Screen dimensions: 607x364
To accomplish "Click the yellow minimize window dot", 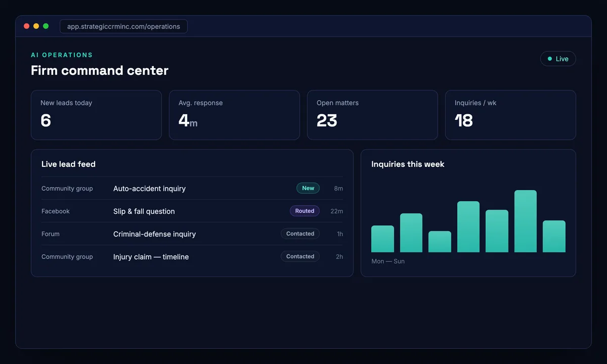I will tap(36, 26).
